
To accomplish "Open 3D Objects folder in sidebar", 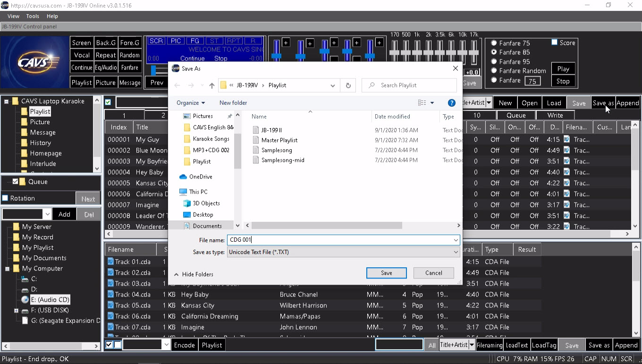I will 201,203.
